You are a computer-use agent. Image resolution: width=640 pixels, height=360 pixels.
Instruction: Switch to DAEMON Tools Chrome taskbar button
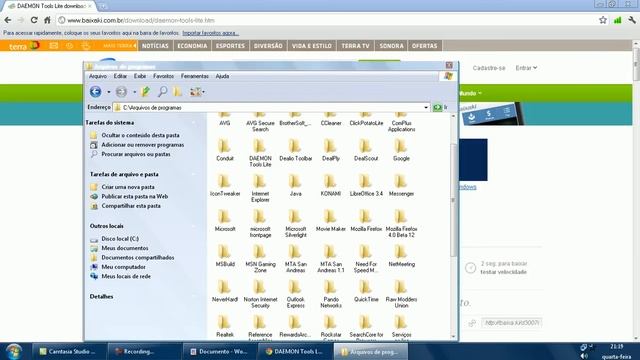pyautogui.click(x=295, y=351)
